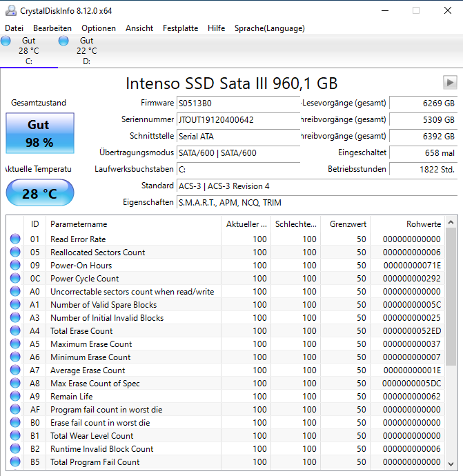The image size is (463, 476).
Task: Click the Eingeschaltet value 658 mal
Action: click(423, 152)
